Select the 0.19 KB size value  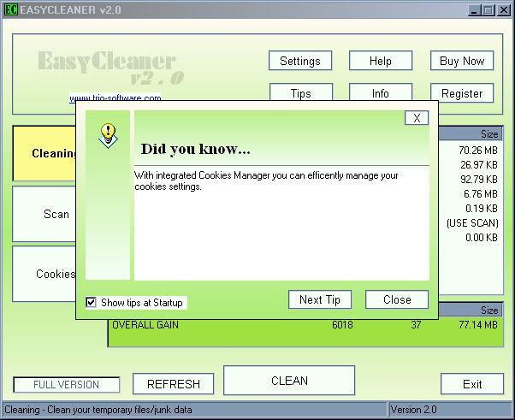click(x=482, y=209)
